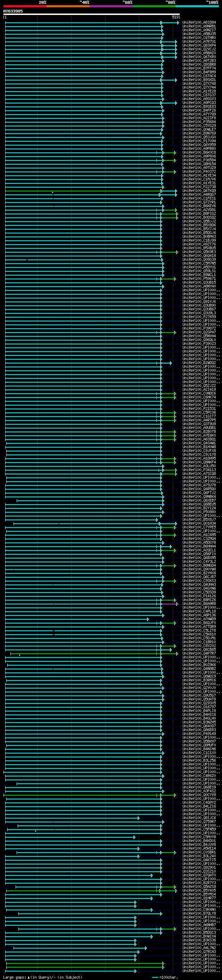Click the query length value 519
The height and width of the screenshot is (980, 222).
pyautogui.click(x=175, y=17)
